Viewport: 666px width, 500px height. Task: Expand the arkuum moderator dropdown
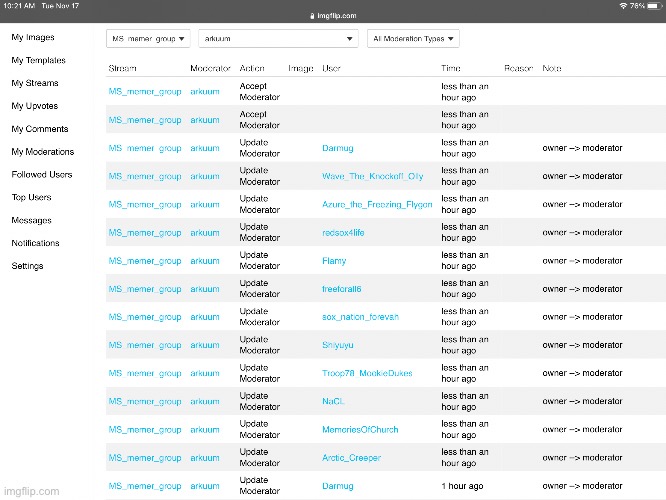(278, 39)
